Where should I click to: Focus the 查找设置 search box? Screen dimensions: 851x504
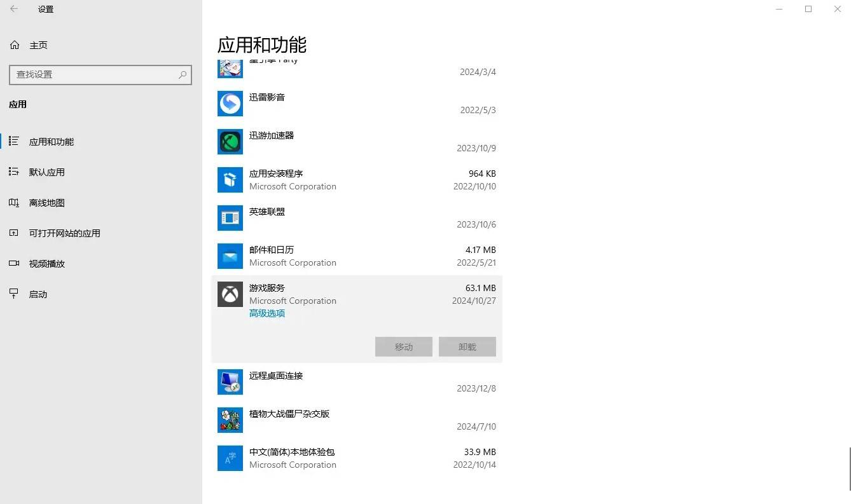[x=100, y=74]
